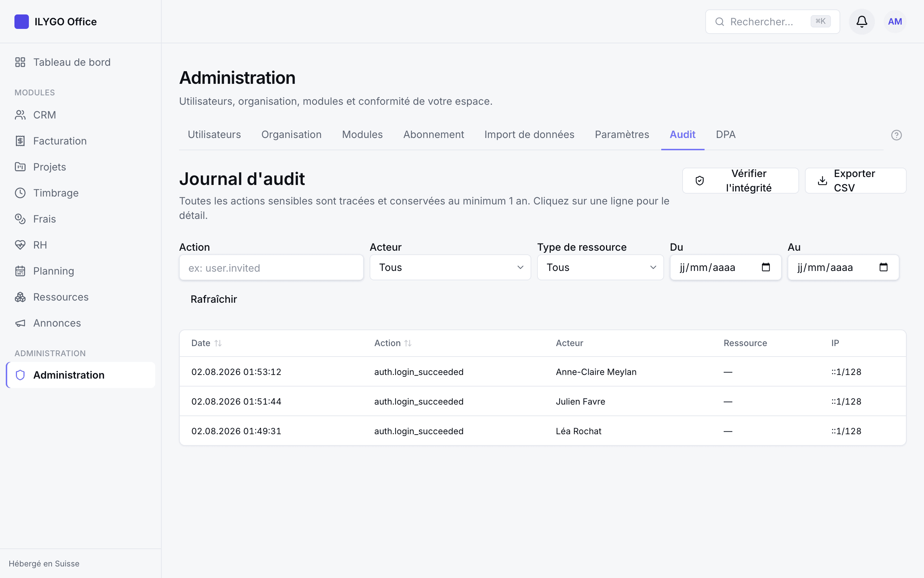
Task: Expand the Acteur filter dropdown
Action: (450, 267)
